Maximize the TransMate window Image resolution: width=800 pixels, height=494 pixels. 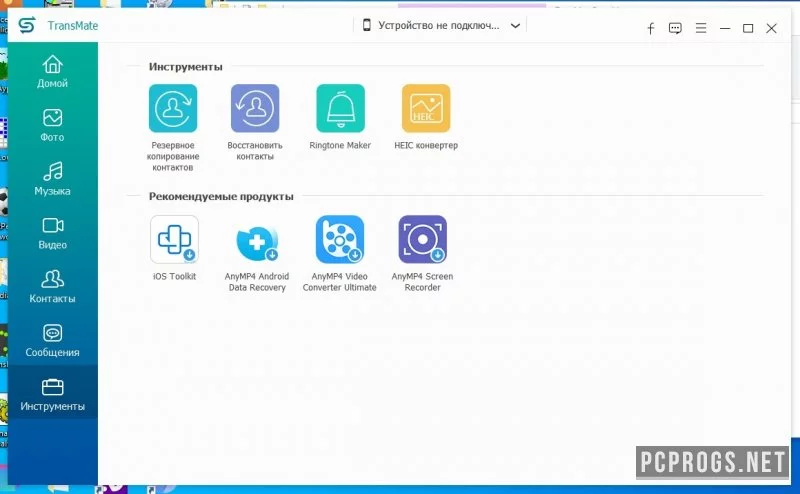click(x=748, y=29)
